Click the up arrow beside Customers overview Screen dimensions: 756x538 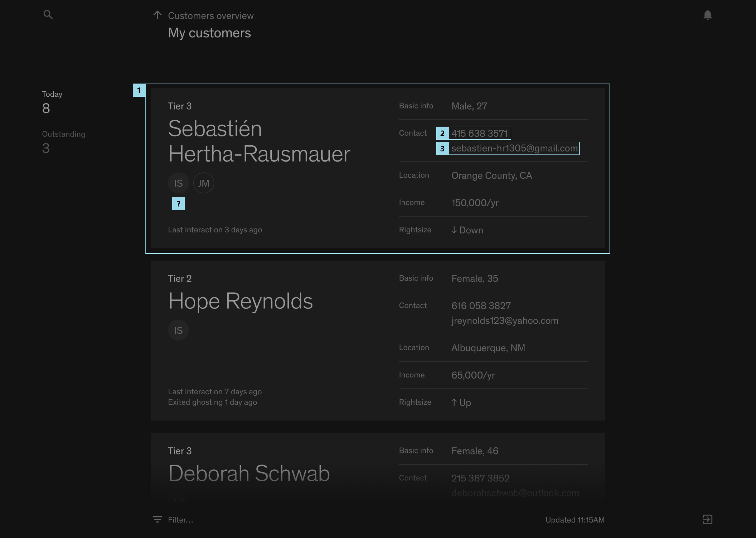point(157,15)
